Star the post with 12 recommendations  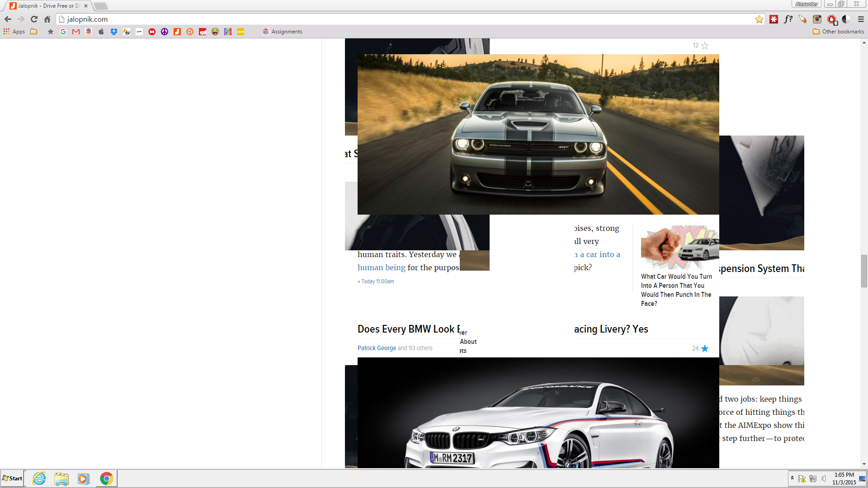[705, 46]
